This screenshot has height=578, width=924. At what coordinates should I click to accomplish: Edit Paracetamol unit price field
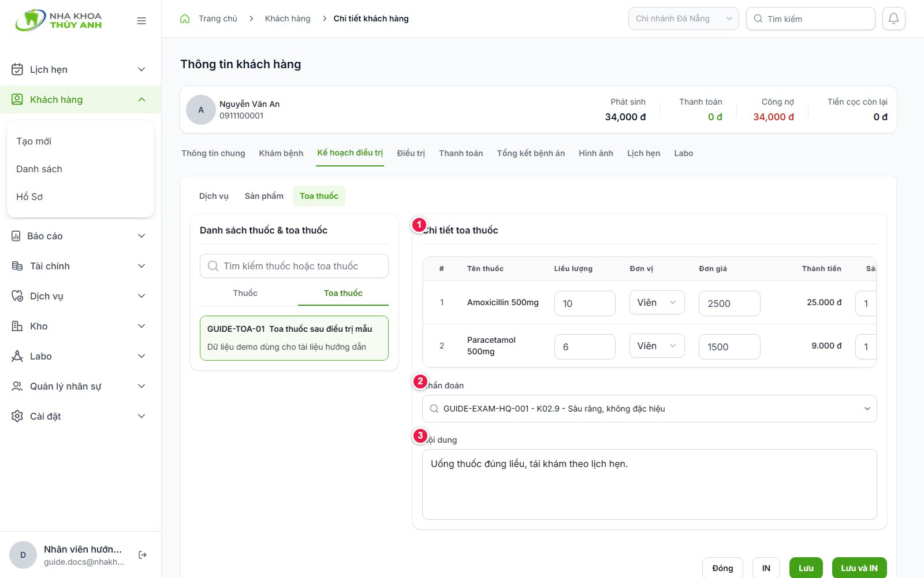pyautogui.click(x=729, y=347)
